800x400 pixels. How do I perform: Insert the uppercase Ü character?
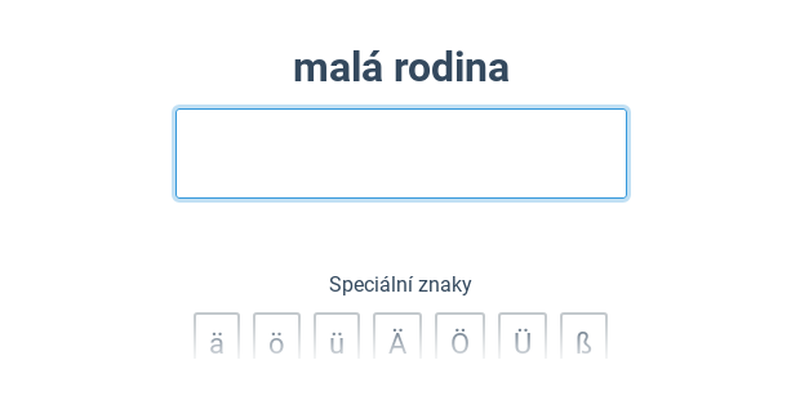coord(522,337)
